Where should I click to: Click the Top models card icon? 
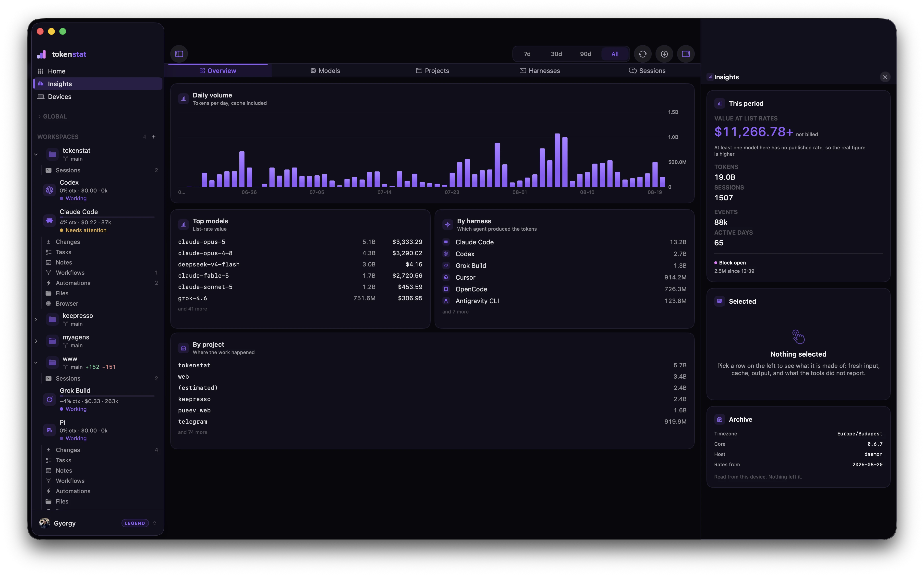pyautogui.click(x=183, y=224)
